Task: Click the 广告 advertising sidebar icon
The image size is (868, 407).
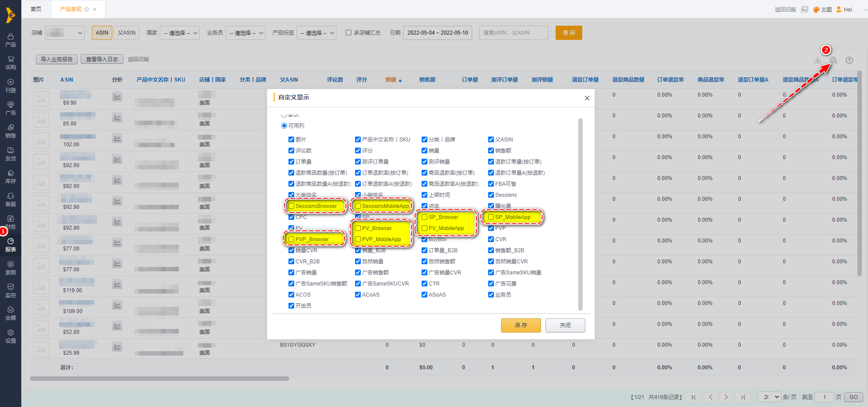Action: (x=11, y=108)
